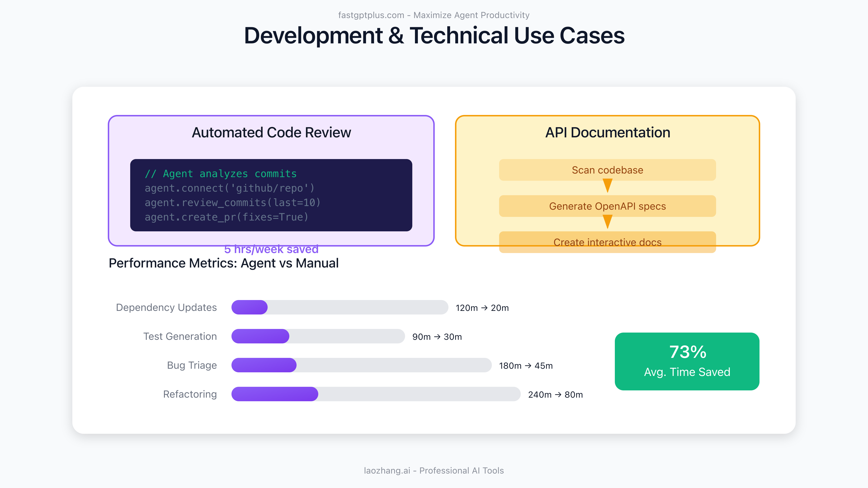This screenshot has width=868, height=488.
Task: Click the 'Development & Technical Use Cases' title
Action: pos(434,36)
